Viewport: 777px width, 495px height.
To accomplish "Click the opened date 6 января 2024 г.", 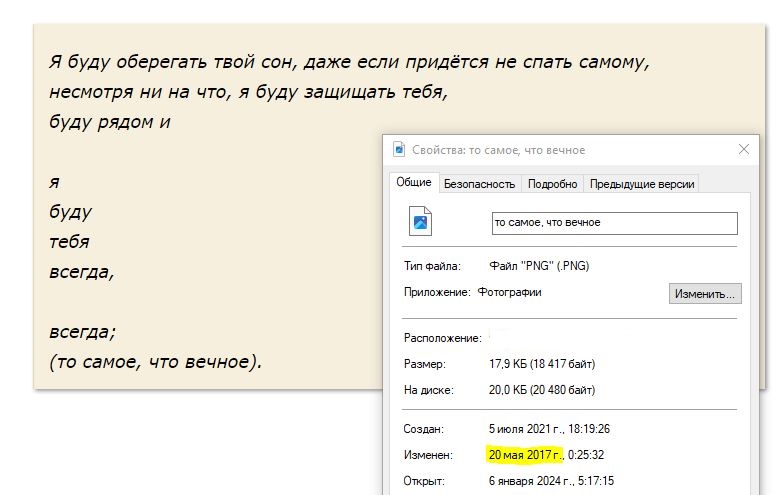I will pos(531,481).
